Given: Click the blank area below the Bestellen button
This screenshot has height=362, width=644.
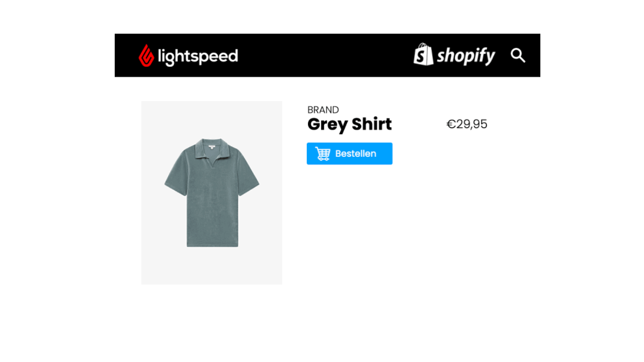Looking at the screenshot, I should point(397,226).
